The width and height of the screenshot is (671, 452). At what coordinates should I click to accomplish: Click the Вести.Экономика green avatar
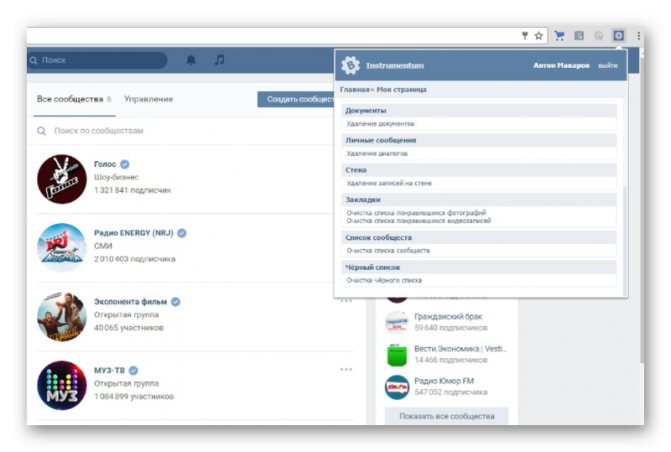pos(397,355)
